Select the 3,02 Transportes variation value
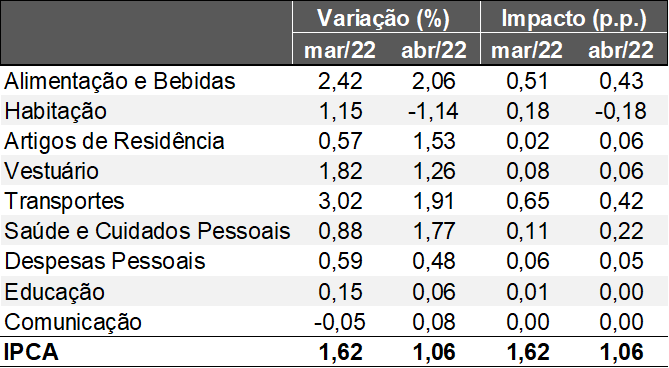This screenshot has width=669, height=368. point(340,201)
